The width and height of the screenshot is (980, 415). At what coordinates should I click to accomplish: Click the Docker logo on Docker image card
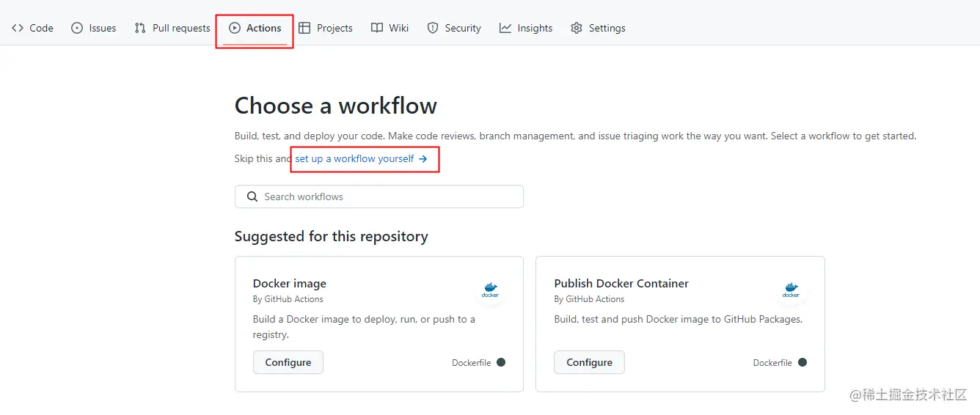(490, 290)
